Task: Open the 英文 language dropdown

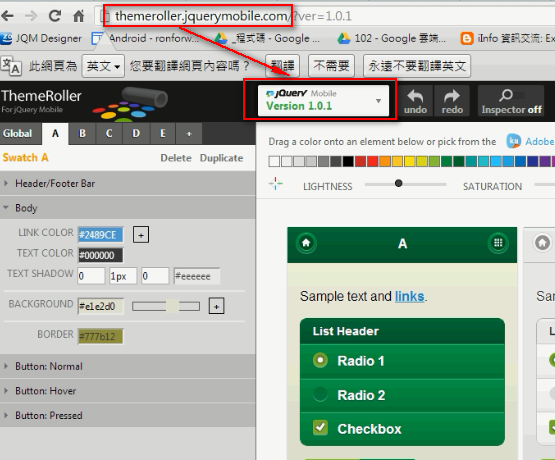Action: [103, 66]
